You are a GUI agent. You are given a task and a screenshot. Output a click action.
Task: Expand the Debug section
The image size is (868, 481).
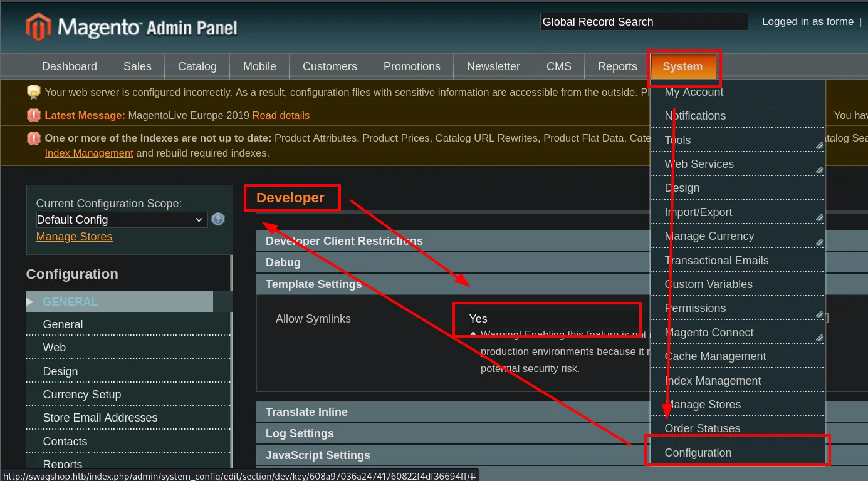[453, 262]
